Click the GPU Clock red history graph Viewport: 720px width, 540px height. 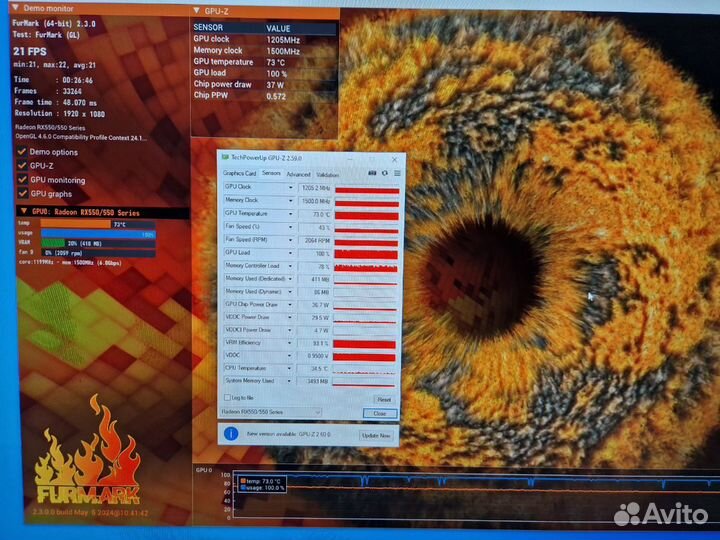pyautogui.click(x=367, y=189)
